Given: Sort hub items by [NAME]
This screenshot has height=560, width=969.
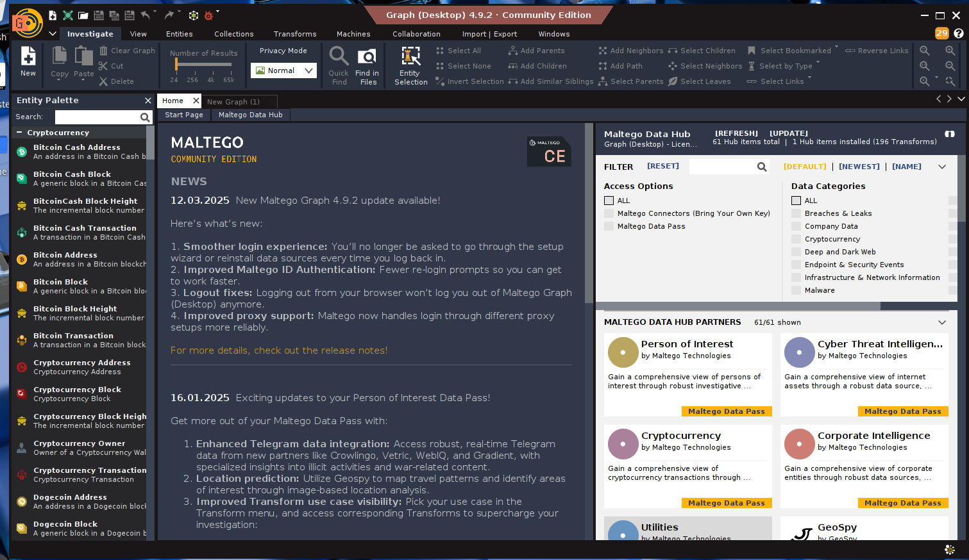Looking at the screenshot, I should click(x=907, y=167).
